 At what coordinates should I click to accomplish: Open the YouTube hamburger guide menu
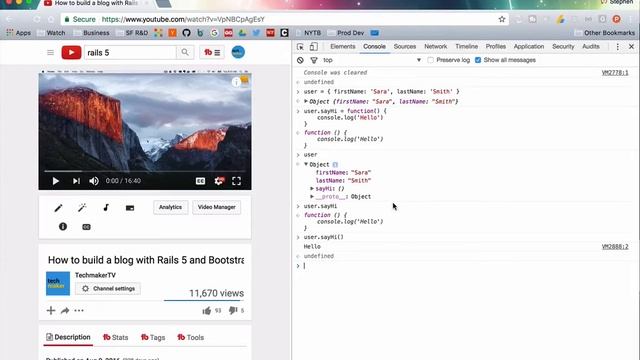(50, 53)
